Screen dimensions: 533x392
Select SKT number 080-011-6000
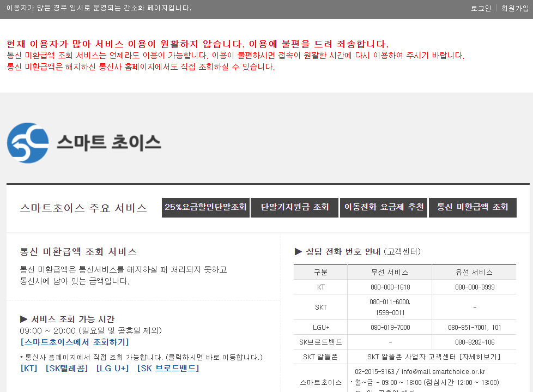point(390,302)
